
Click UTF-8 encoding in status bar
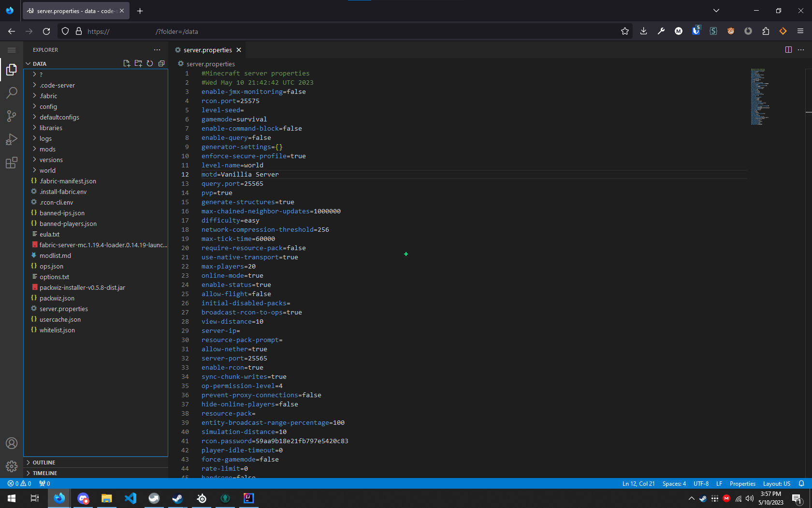pyautogui.click(x=701, y=483)
